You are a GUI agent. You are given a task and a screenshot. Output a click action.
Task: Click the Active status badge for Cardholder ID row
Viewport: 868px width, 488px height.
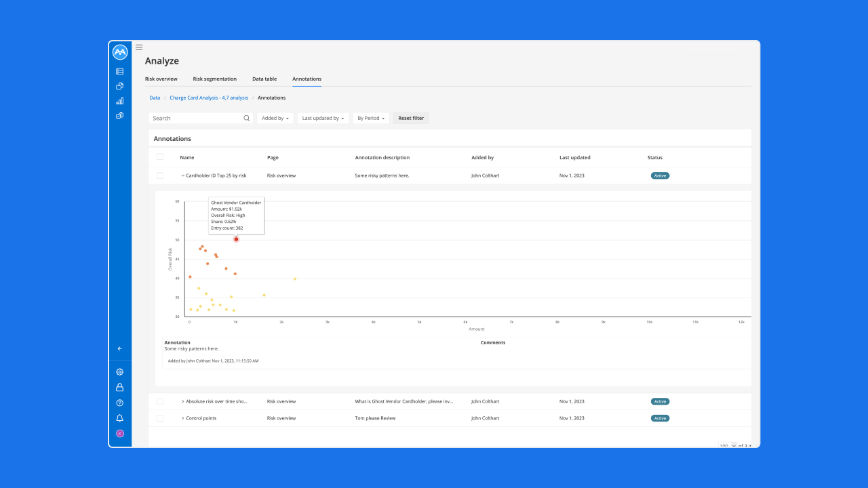(x=660, y=176)
